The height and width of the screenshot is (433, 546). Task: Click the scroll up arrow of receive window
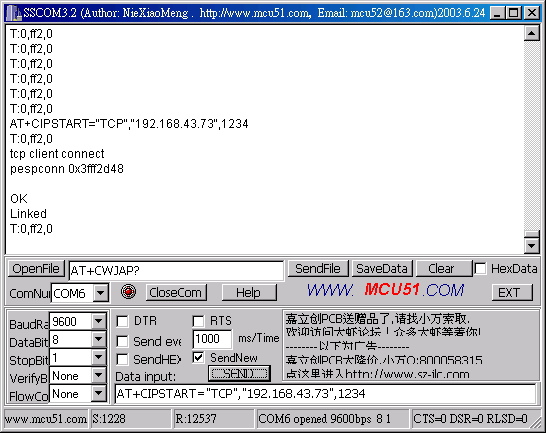pyautogui.click(x=531, y=33)
